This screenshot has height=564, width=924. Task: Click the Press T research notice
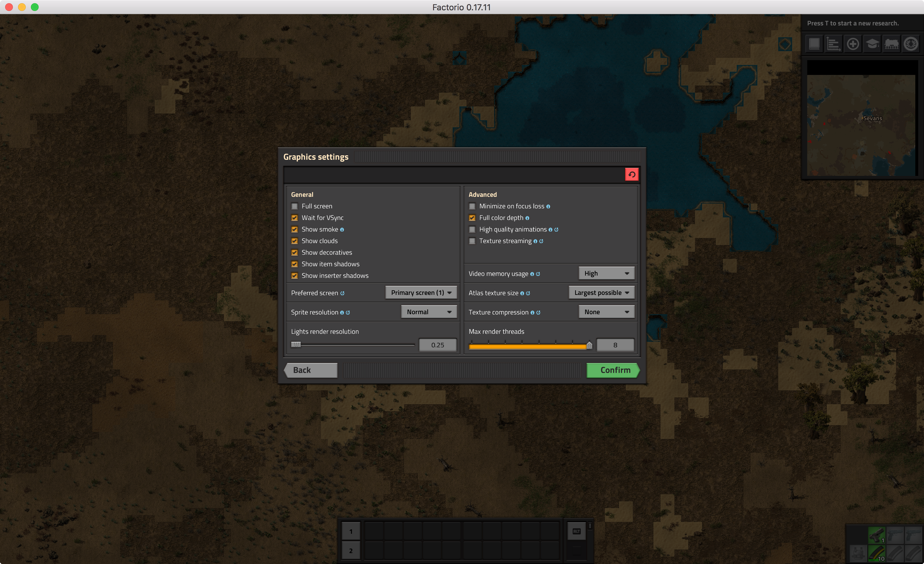[853, 23]
